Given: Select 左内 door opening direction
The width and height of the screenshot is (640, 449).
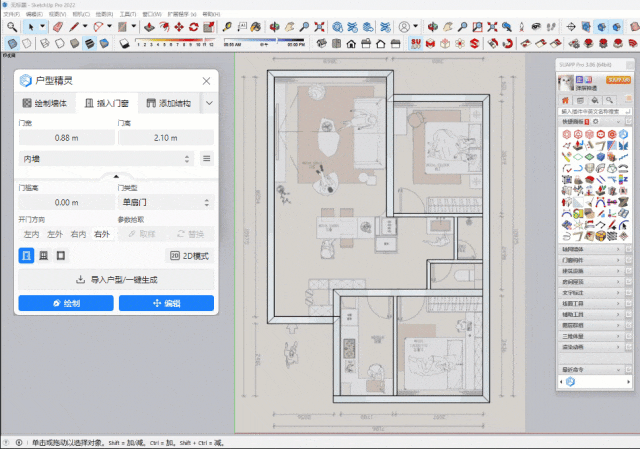Looking at the screenshot, I should (31, 234).
